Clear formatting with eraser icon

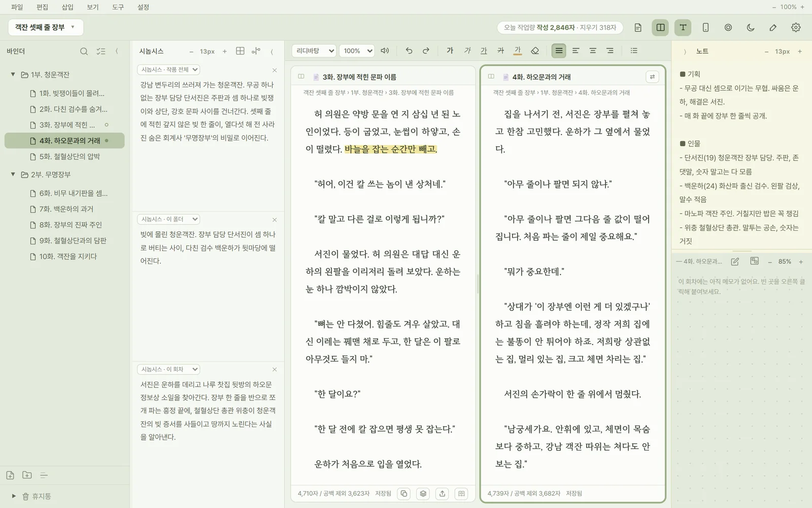(534, 51)
